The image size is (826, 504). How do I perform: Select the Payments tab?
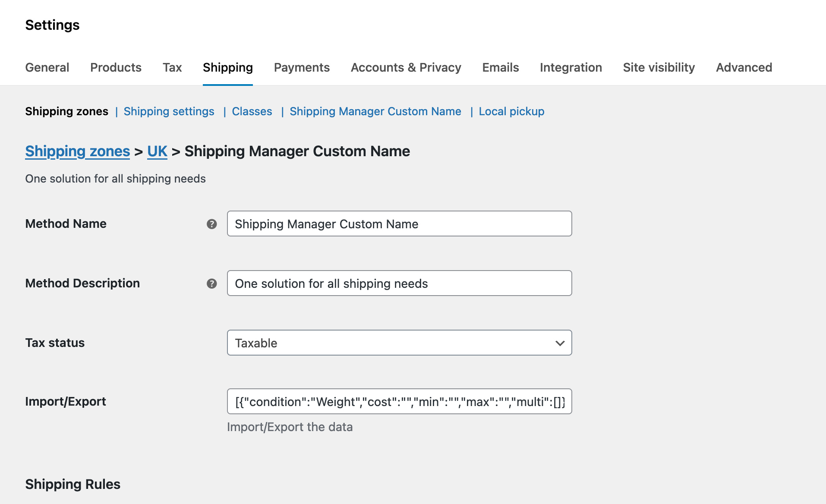point(302,67)
